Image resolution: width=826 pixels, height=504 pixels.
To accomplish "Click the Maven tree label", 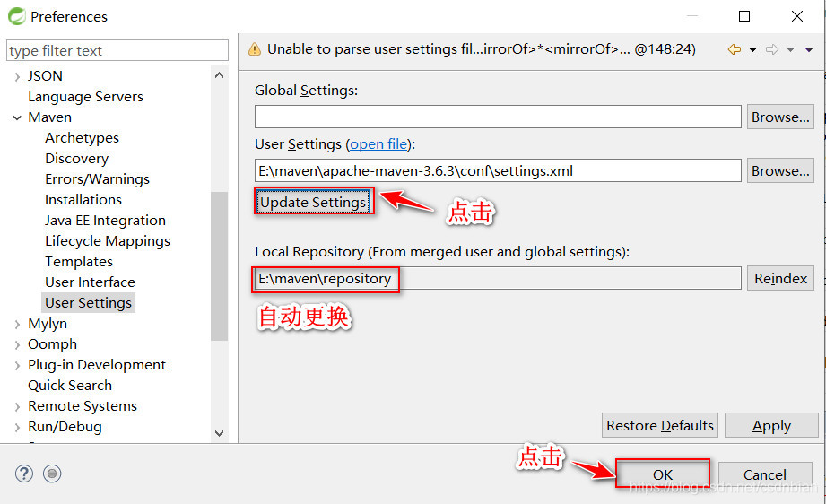I will [x=49, y=117].
